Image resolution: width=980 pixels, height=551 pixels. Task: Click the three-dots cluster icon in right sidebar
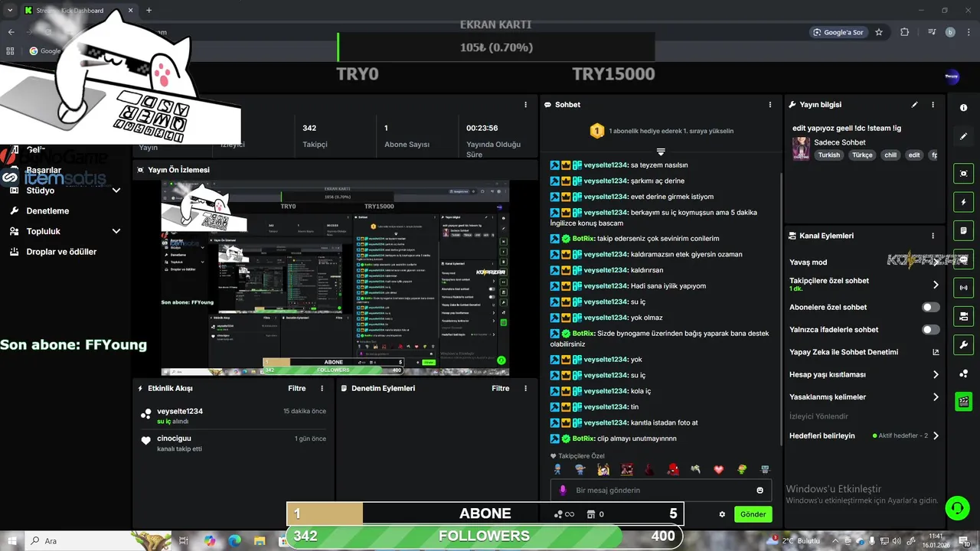963,373
